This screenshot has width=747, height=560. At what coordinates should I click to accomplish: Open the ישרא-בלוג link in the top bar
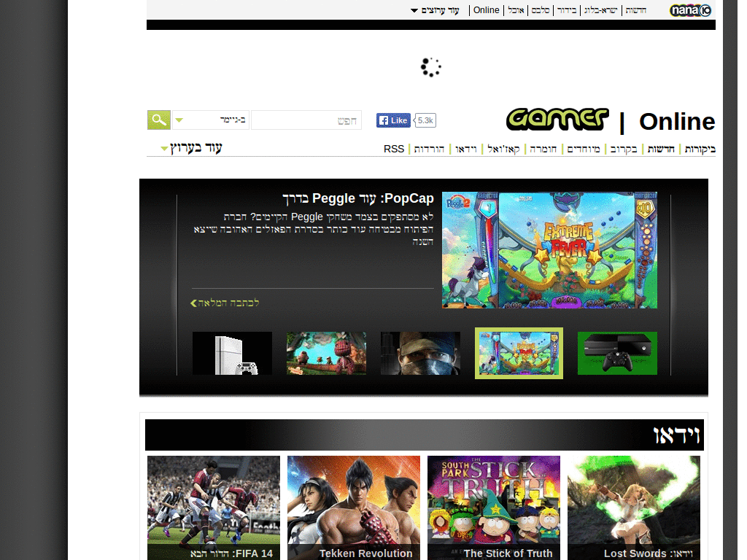[601, 10]
